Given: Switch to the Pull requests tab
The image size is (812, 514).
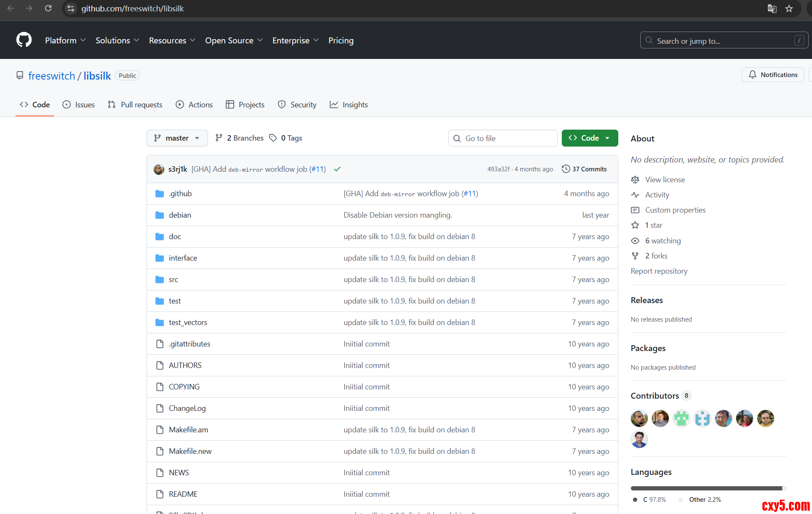Looking at the screenshot, I should (x=135, y=105).
